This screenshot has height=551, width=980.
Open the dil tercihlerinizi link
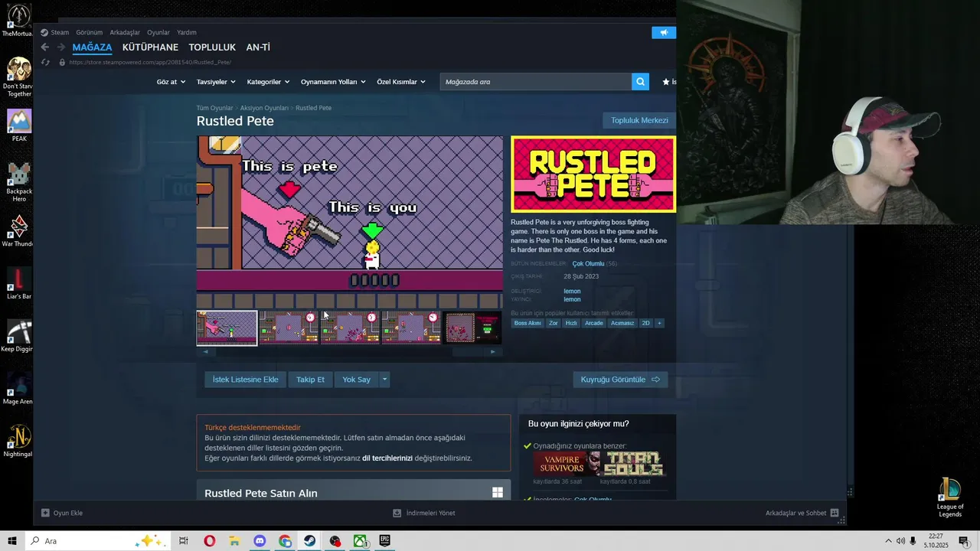tap(387, 458)
